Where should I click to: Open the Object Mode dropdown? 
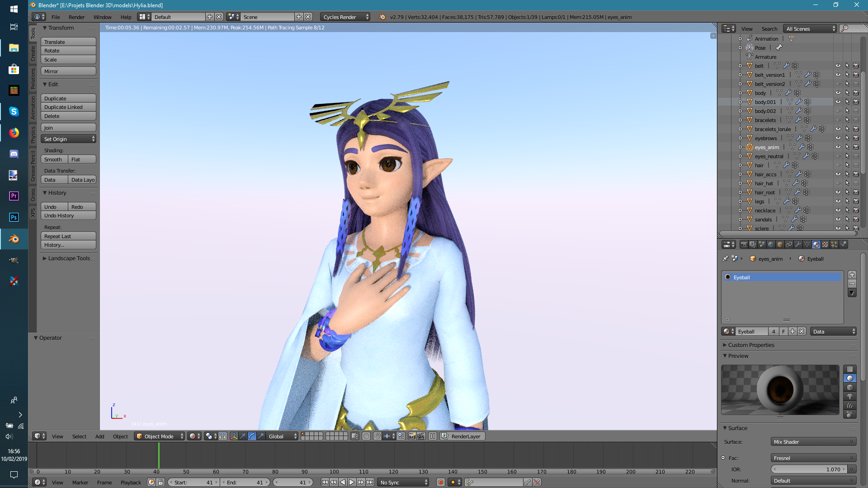click(160, 436)
